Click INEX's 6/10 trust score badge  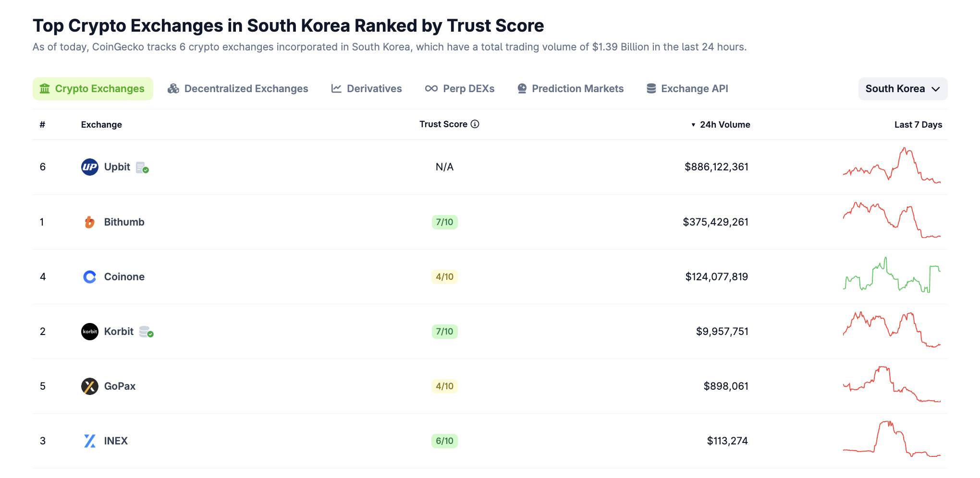click(x=444, y=441)
